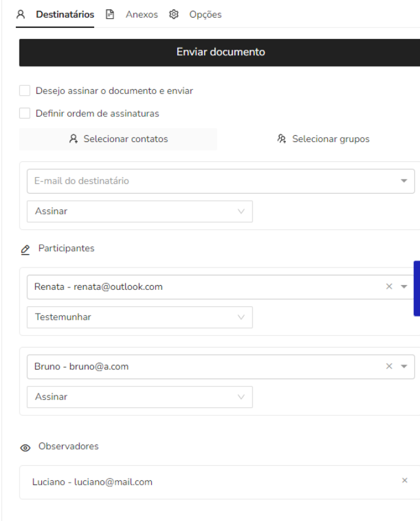
Task: Click the pencil icon beside Participantes
Action: 25,249
